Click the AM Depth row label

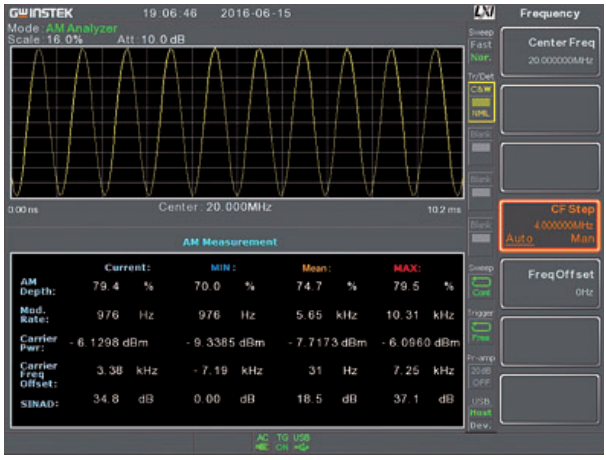click(x=37, y=286)
